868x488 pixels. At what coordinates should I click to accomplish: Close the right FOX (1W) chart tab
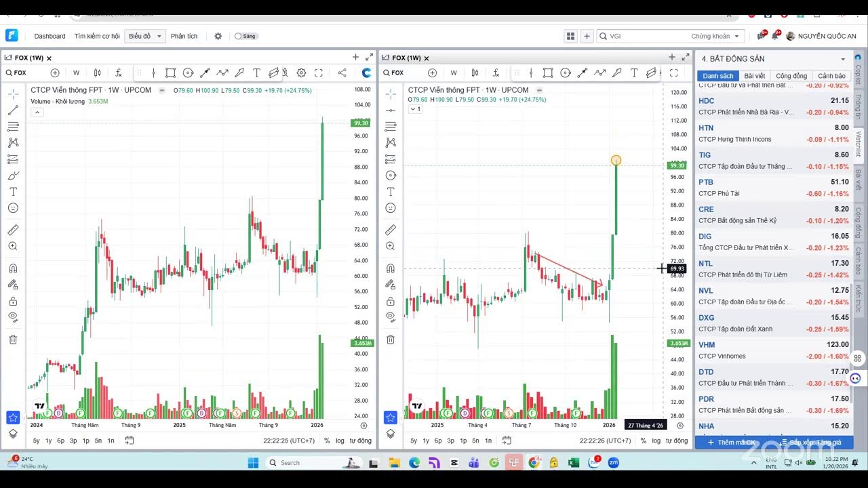click(427, 58)
